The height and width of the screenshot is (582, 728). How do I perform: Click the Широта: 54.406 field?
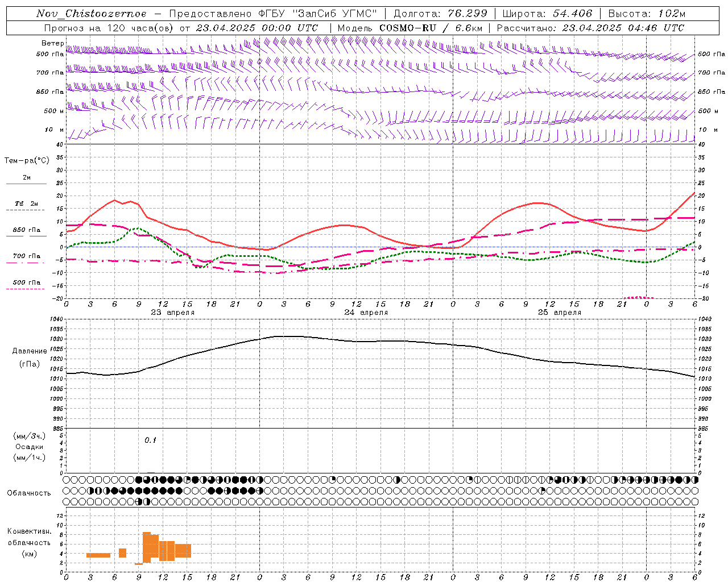(x=547, y=14)
